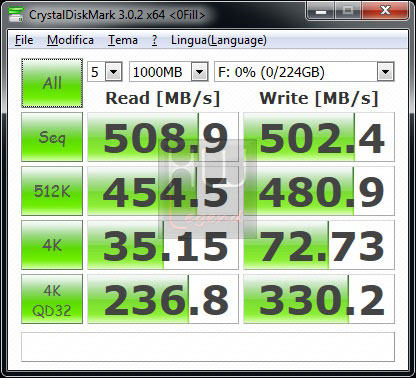This screenshot has height=378, width=416.
Task: Start the 4K benchmark test
Action: [52, 245]
